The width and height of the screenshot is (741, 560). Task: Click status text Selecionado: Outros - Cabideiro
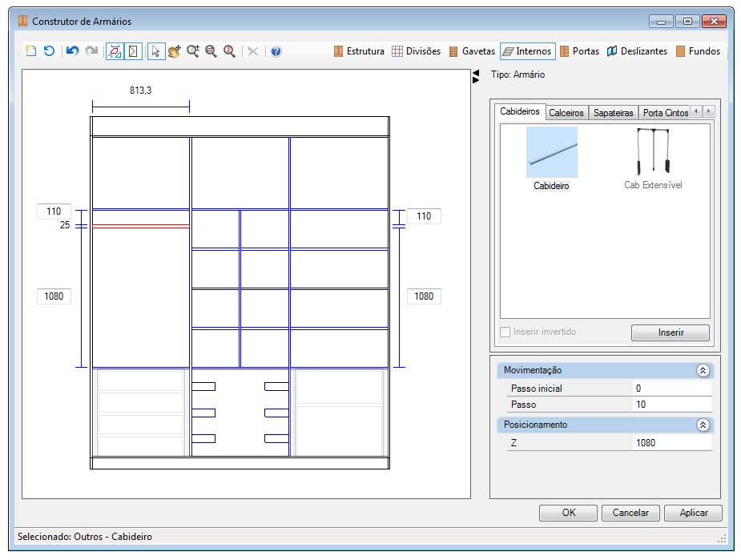[85, 537]
